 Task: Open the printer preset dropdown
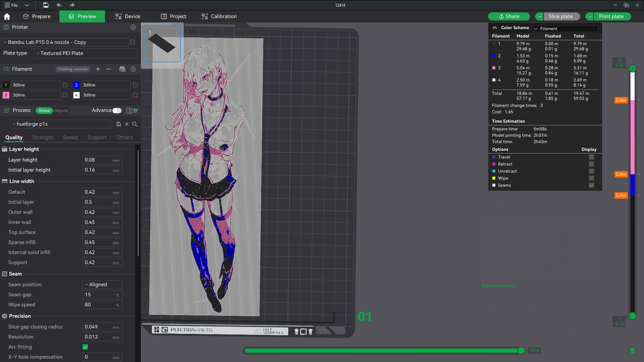click(x=65, y=42)
